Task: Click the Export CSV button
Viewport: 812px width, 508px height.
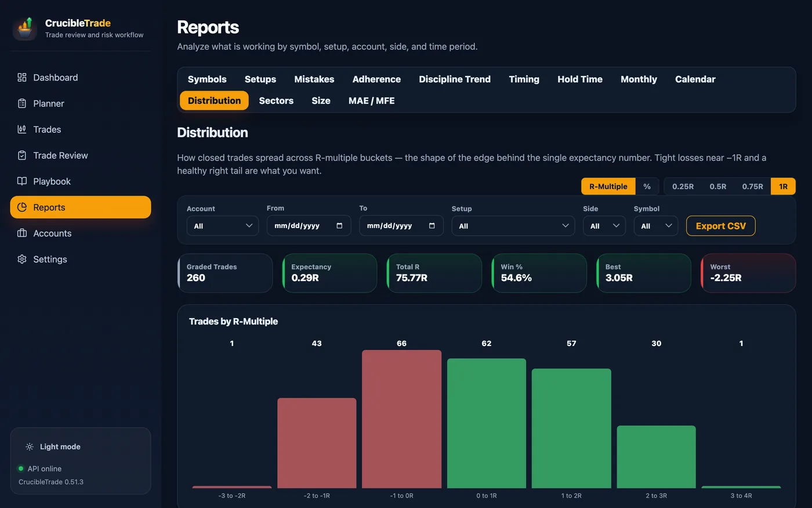Action: [x=721, y=226]
